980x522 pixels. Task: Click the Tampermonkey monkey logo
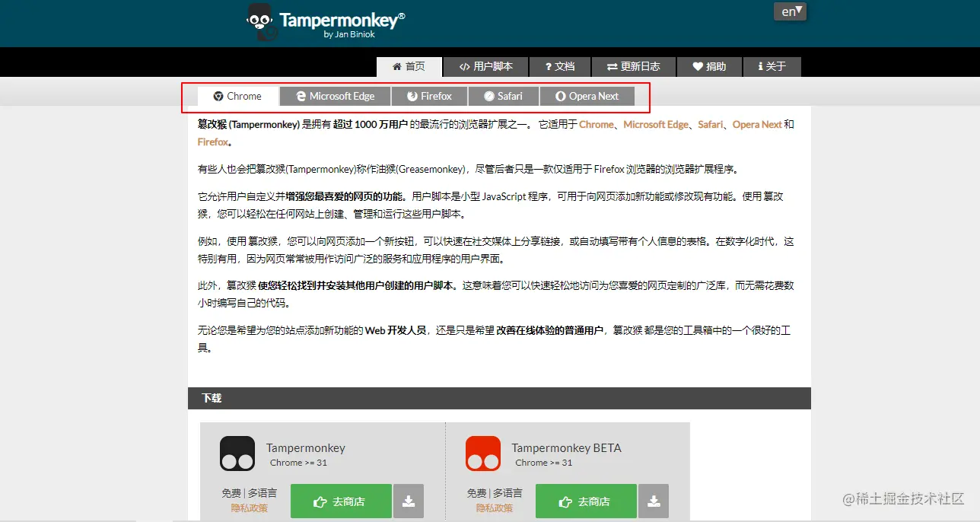click(x=260, y=21)
